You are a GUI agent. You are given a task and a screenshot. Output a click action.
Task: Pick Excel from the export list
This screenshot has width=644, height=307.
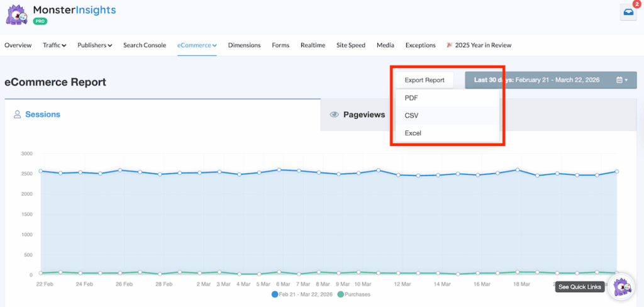click(x=413, y=133)
